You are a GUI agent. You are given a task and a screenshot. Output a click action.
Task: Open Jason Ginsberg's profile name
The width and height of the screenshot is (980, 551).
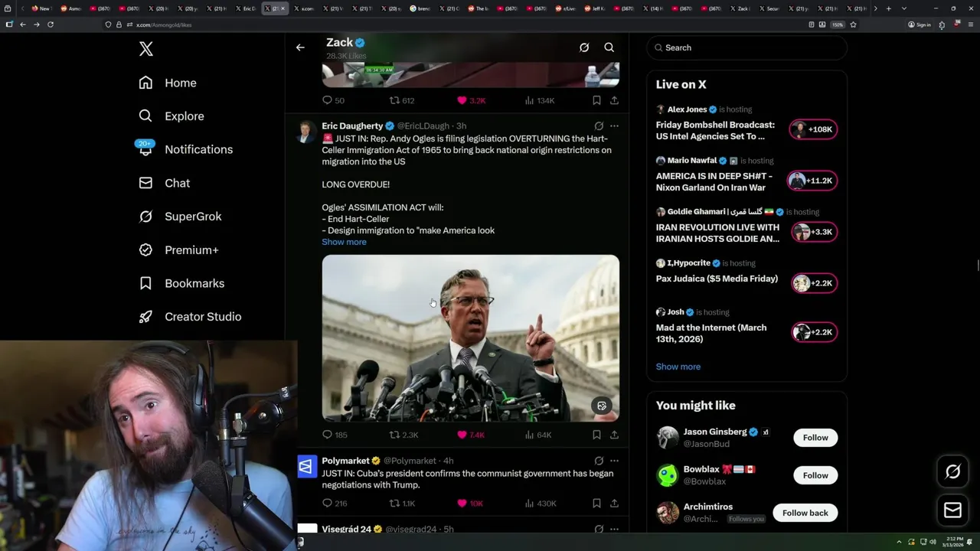pos(714,432)
